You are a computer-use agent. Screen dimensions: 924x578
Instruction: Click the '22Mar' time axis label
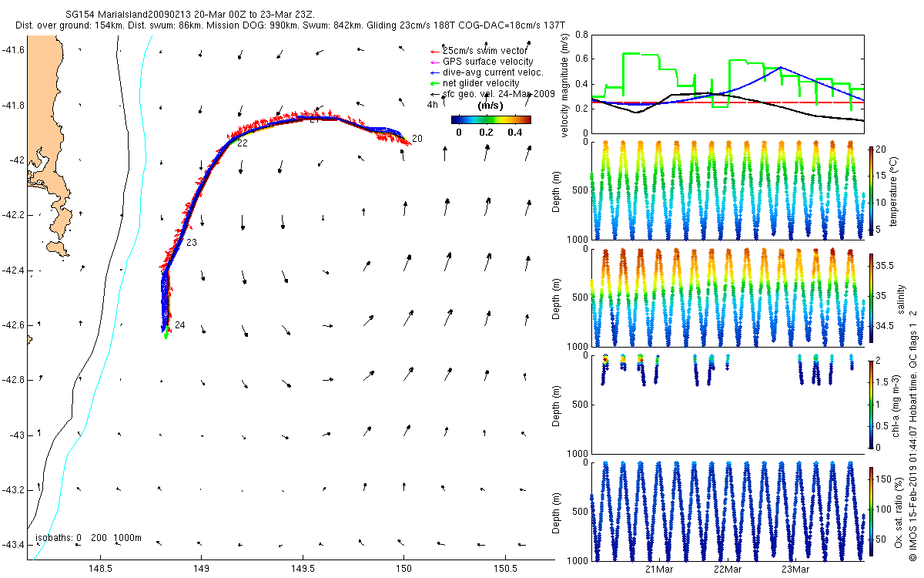tap(728, 570)
